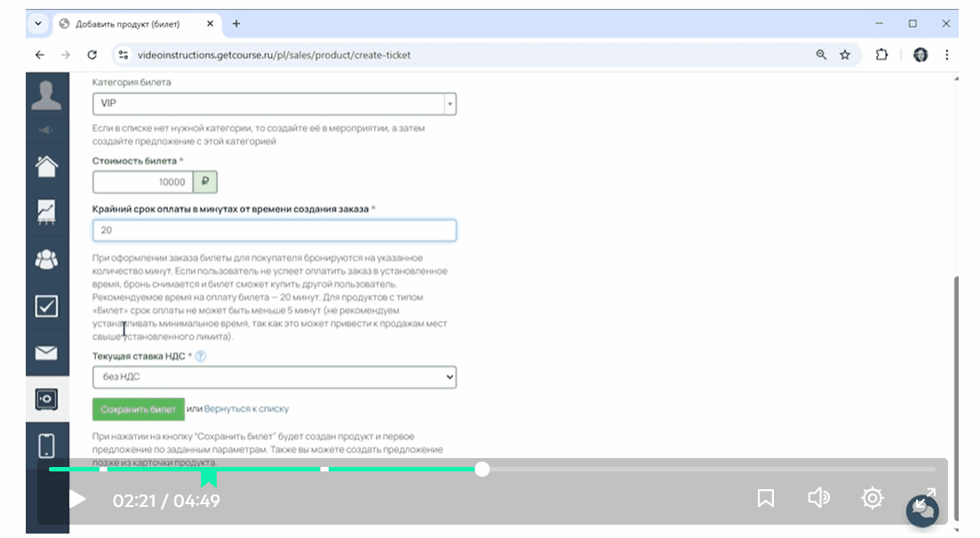Screen dimensions: 980x538
Task: Open a new browser tab
Action: 236,24
